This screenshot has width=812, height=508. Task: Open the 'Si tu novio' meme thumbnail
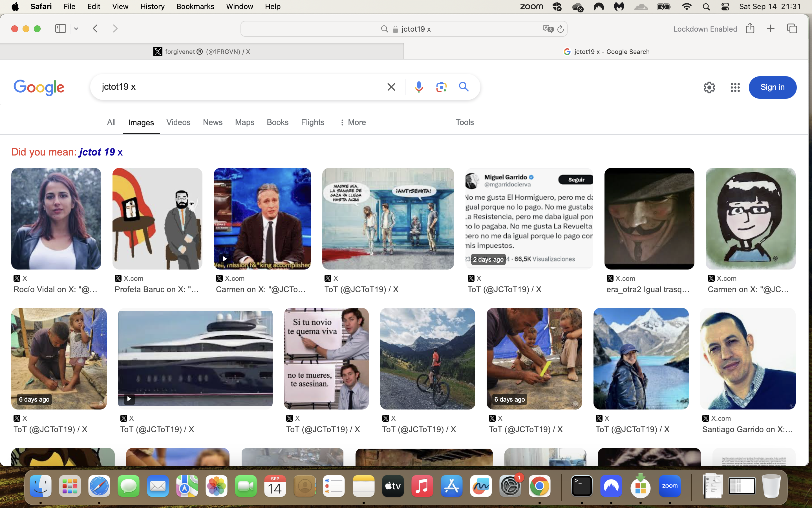coord(326,358)
